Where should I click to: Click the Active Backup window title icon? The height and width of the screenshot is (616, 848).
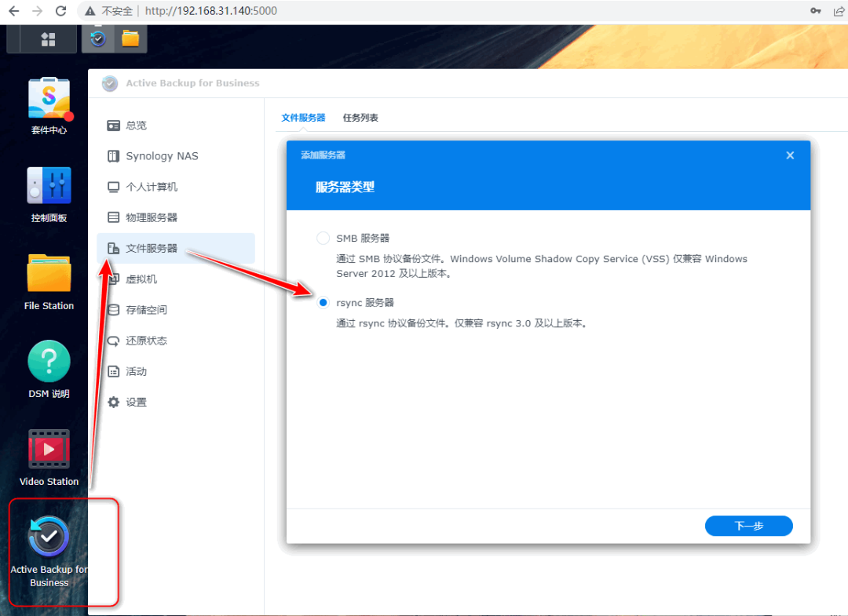click(x=110, y=83)
